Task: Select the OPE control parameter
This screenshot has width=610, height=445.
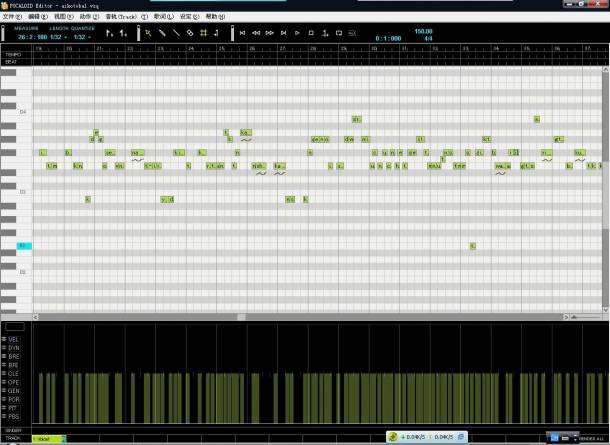Action: (13, 382)
